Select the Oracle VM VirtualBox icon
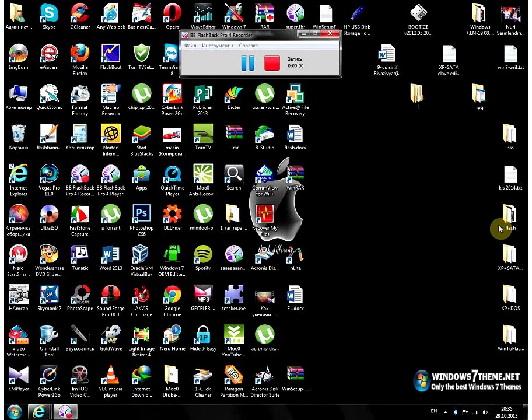Screen dimensions: 532x420 coord(142,261)
